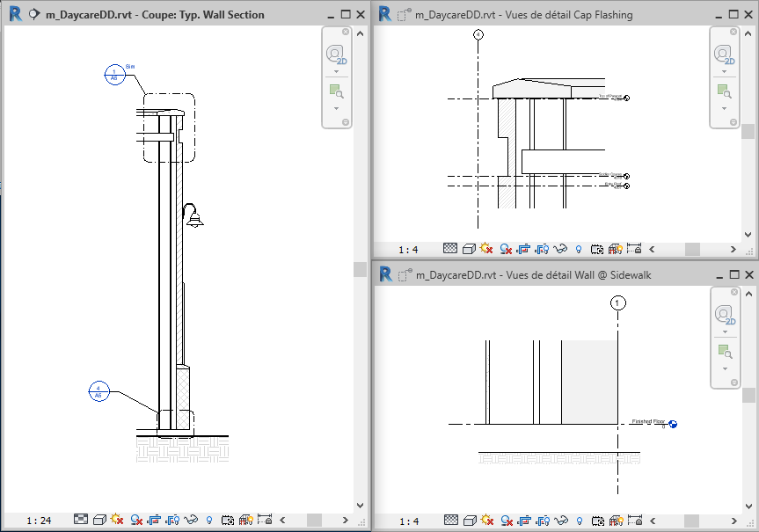759x532 pixels.
Task: Open Temporary Hide/Isolate glasses in Wall @ Sidewalk
Action: tap(561, 521)
